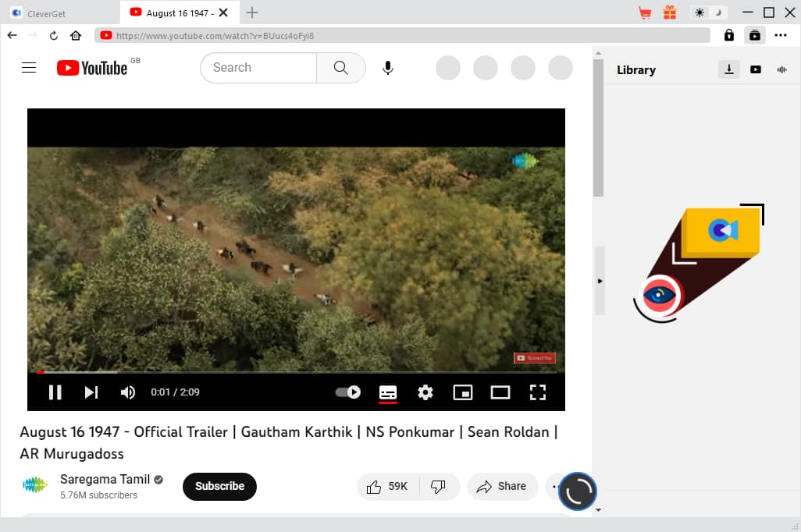Show downloaded videos in Library

click(x=756, y=69)
